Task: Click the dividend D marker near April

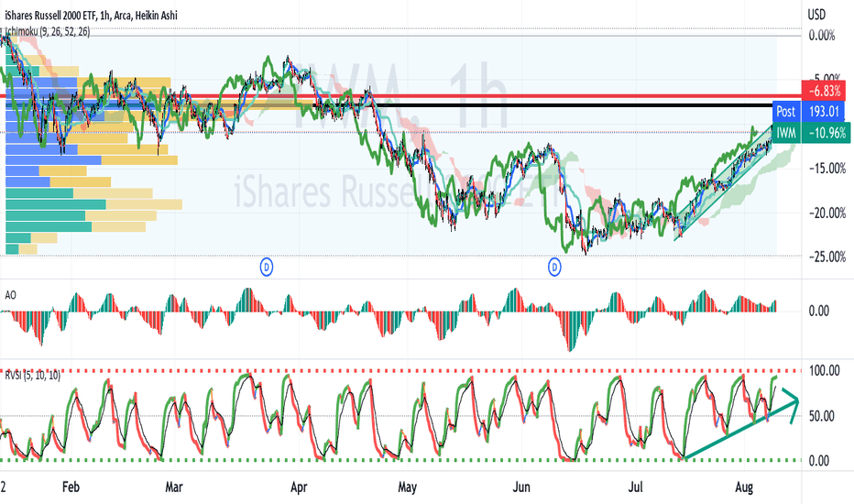Action: point(267,267)
